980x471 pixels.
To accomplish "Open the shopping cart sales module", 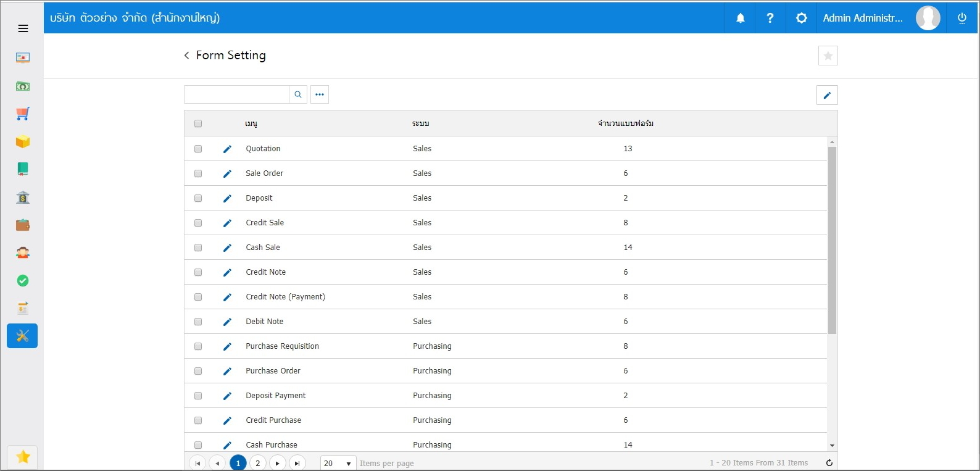I will [23, 114].
